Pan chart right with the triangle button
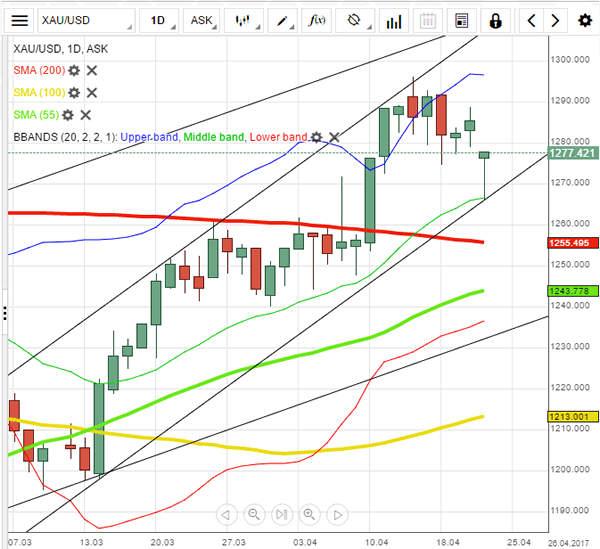600x549 pixels. pos(337,515)
